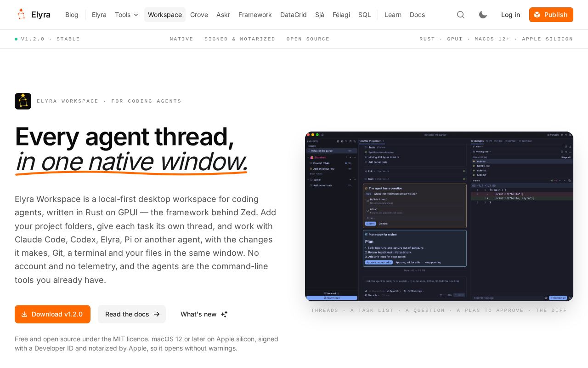The height and width of the screenshot is (368, 588).
Task: Click the "THREADS · A TASK LIST" screenshot caption
Action: (x=352, y=310)
